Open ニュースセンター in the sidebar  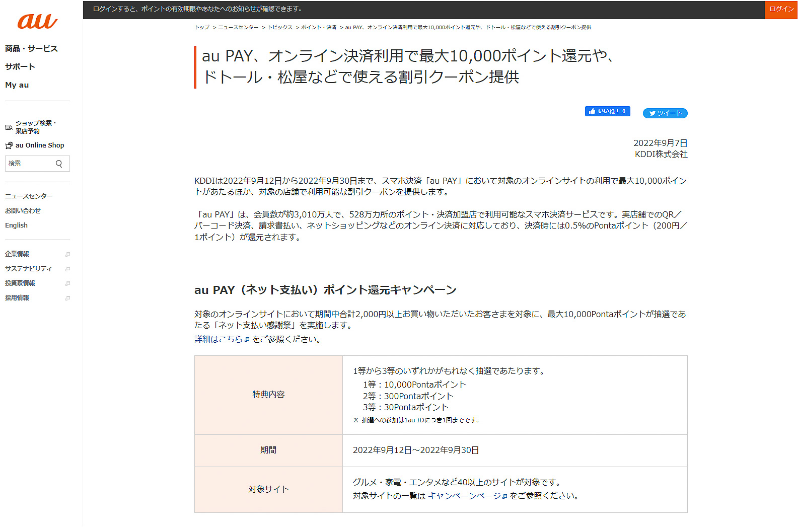click(29, 196)
